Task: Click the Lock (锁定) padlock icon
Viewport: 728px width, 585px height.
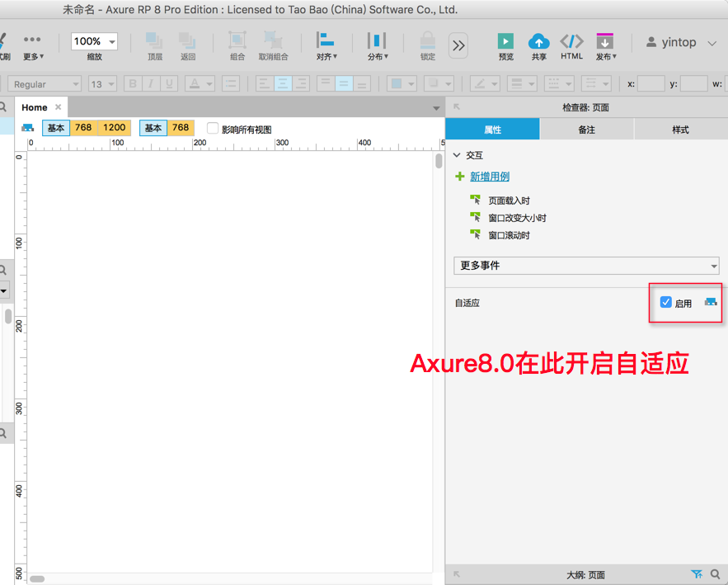Action: pyautogui.click(x=428, y=41)
